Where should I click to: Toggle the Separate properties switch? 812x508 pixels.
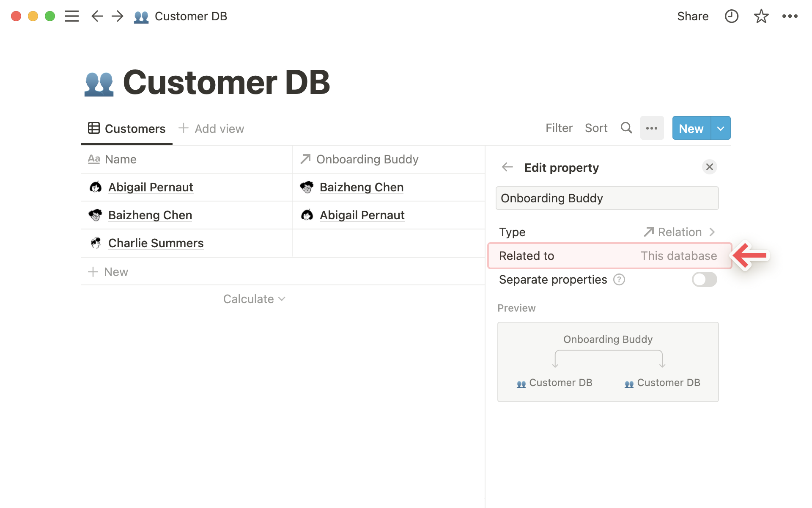(x=705, y=279)
